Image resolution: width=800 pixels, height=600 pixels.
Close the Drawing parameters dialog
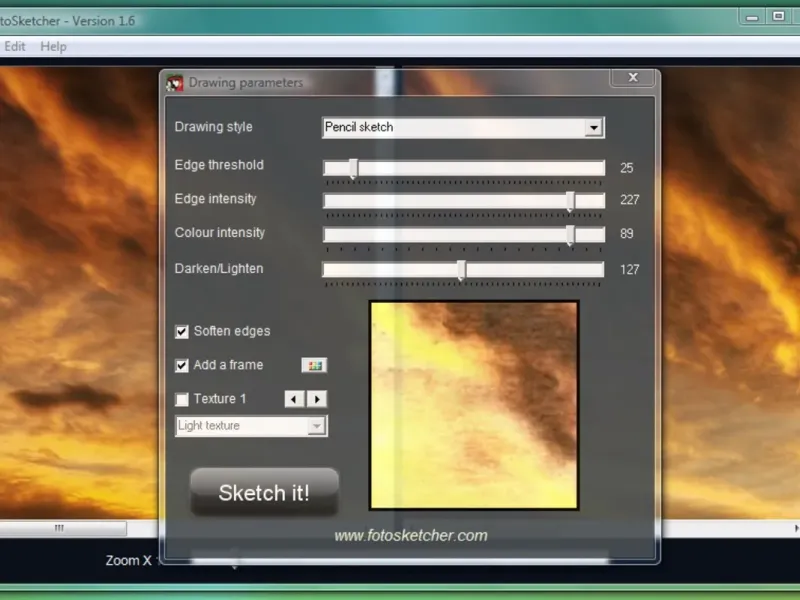(x=633, y=78)
